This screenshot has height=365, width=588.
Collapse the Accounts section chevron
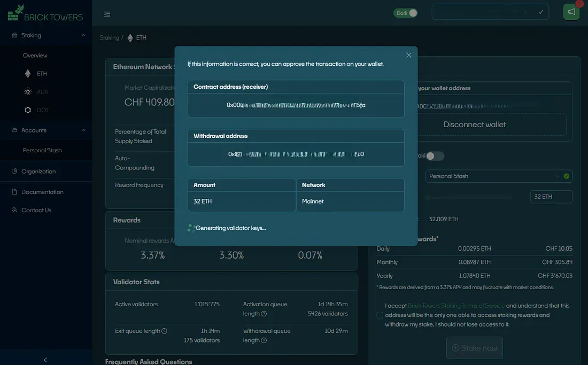point(83,130)
